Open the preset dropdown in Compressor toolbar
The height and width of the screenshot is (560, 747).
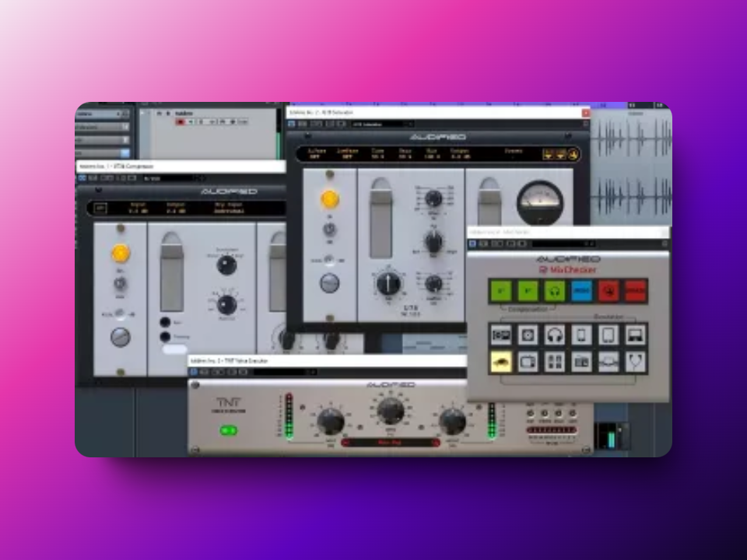click(173, 178)
